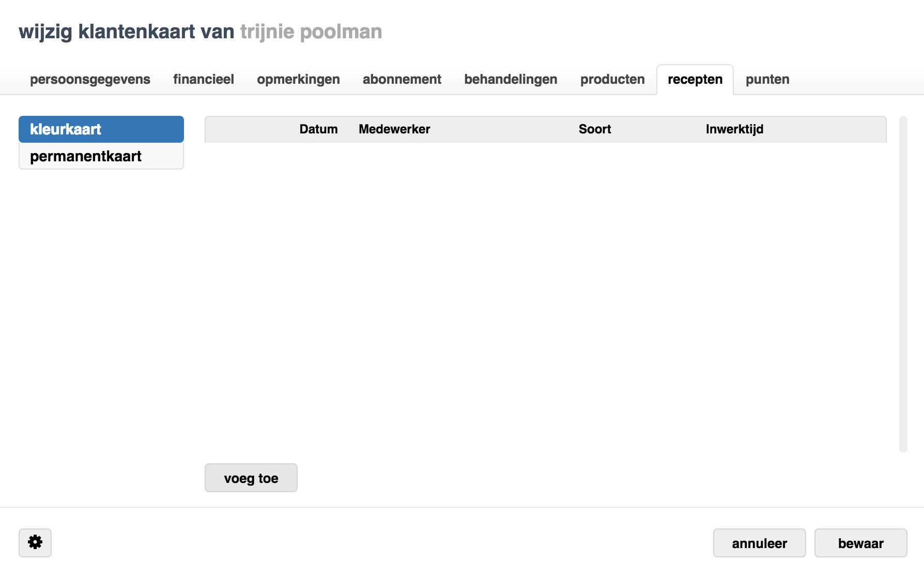Open the financieel tab
924x576 pixels.
[203, 80]
